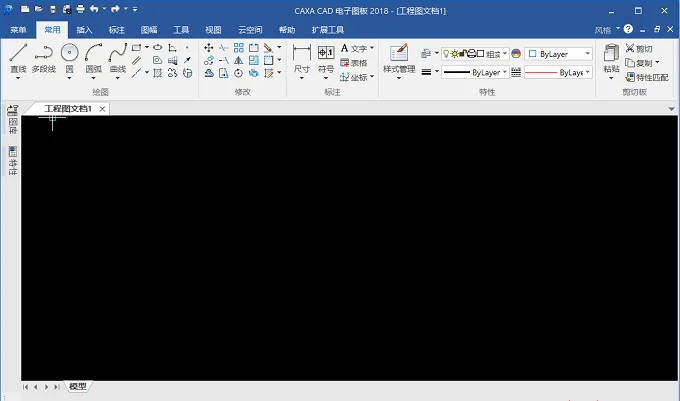Switch to the 视图 ribbon tab

(213, 30)
